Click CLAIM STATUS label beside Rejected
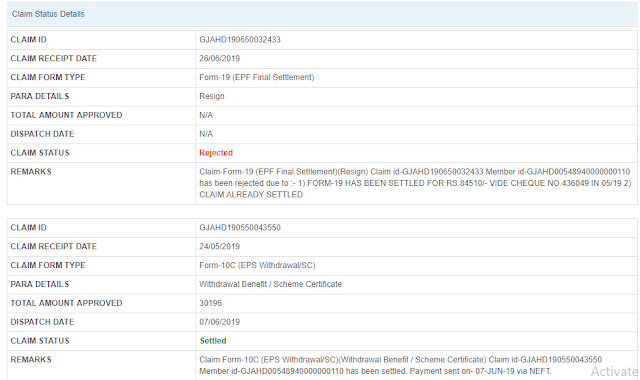Image resolution: width=640 pixels, height=380 pixels. click(x=40, y=153)
